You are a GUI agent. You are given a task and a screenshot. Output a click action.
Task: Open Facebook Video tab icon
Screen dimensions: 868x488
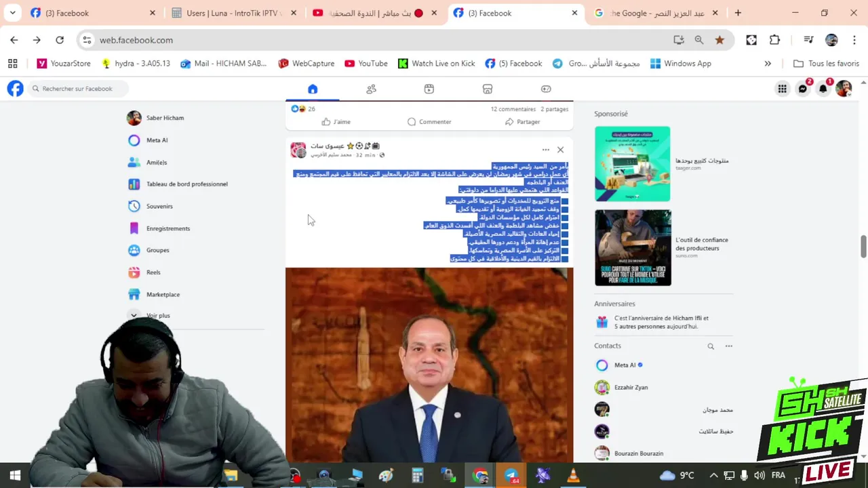(x=429, y=89)
